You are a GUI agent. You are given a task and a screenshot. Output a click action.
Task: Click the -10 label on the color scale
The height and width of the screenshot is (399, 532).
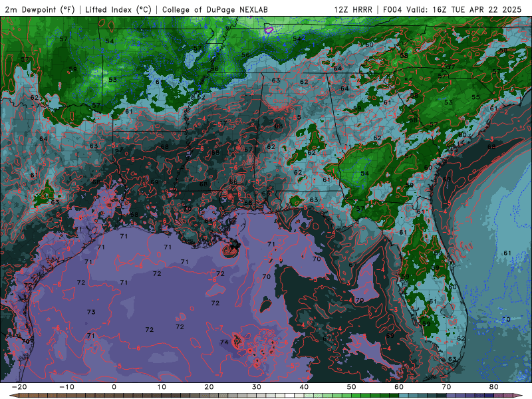[x=66, y=387]
